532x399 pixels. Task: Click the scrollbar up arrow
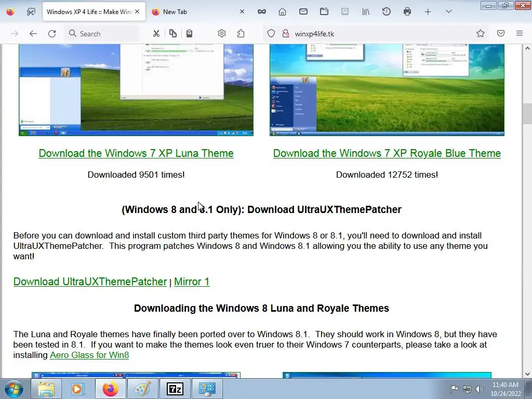point(527,48)
